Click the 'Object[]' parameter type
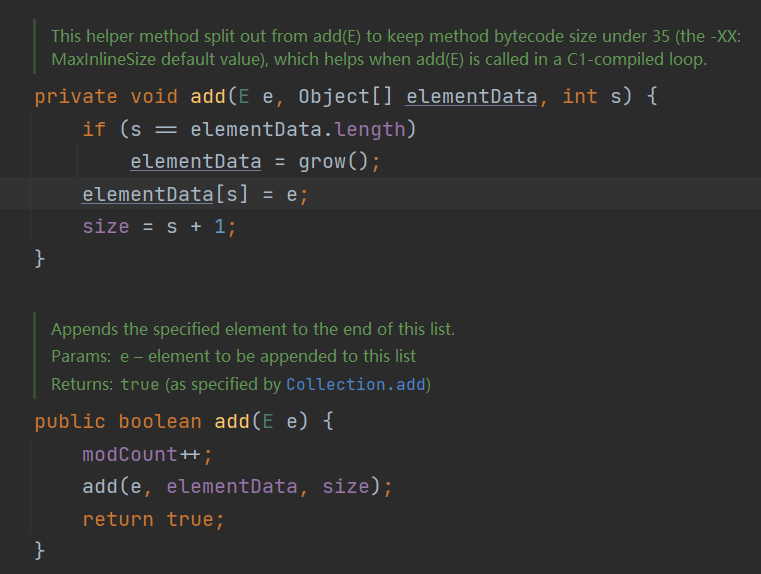761x574 pixels. pyautogui.click(x=345, y=97)
